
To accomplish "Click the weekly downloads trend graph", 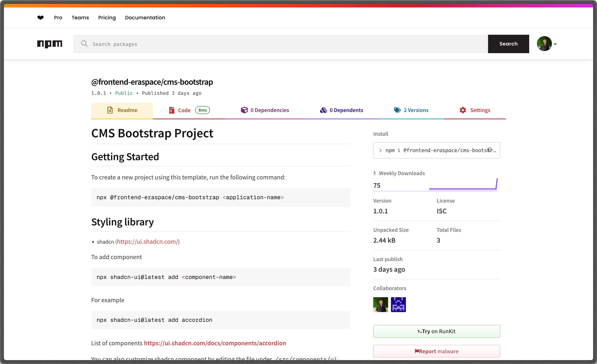I will pyautogui.click(x=463, y=185).
